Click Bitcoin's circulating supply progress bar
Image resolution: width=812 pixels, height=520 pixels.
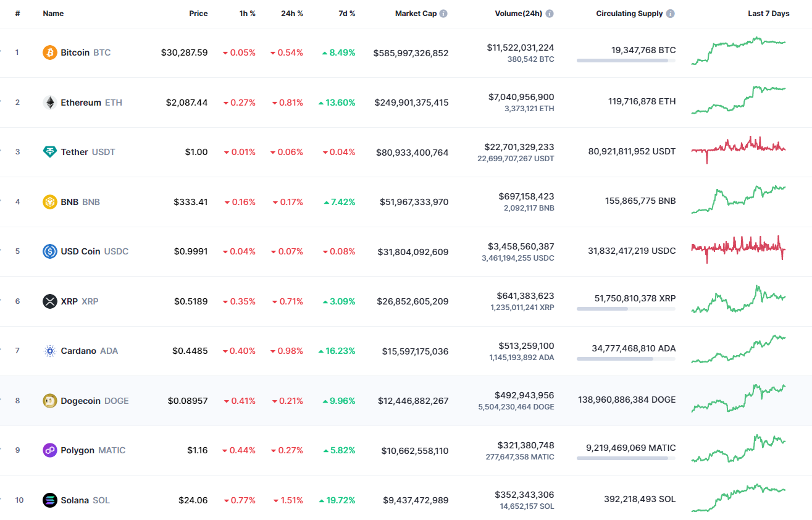(626, 60)
